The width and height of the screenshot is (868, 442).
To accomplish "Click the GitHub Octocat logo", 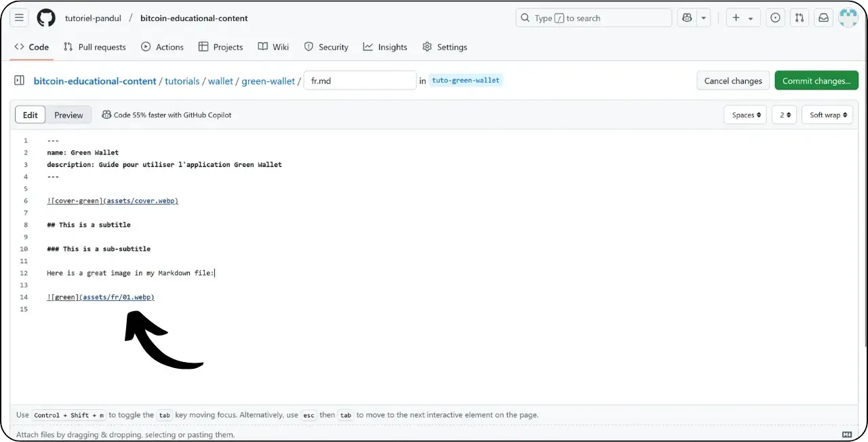I will click(x=45, y=18).
